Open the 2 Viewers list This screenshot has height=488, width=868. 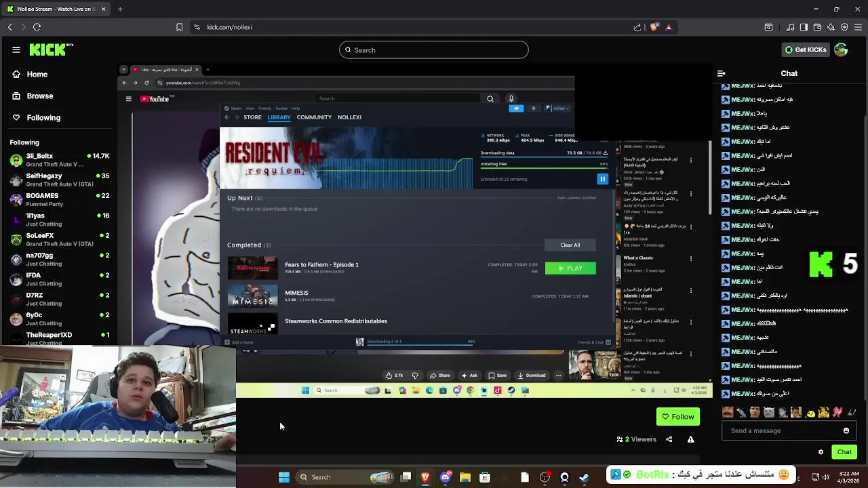[637, 439]
